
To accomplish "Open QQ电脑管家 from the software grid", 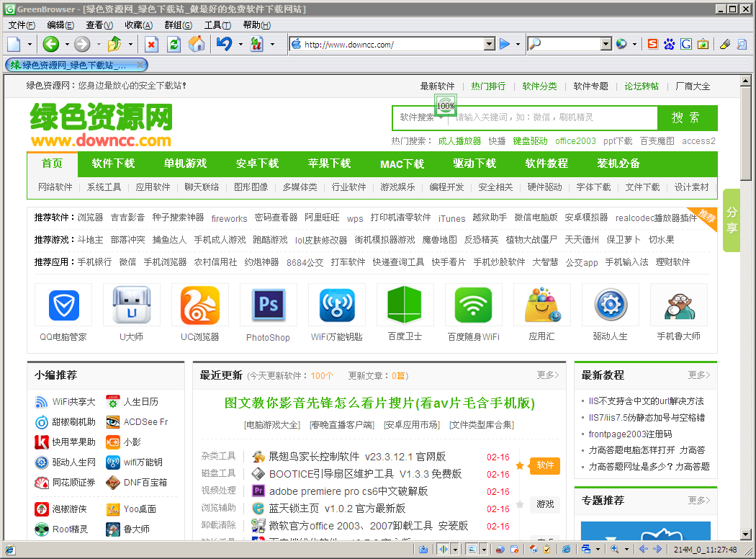I will click(63, 305).
